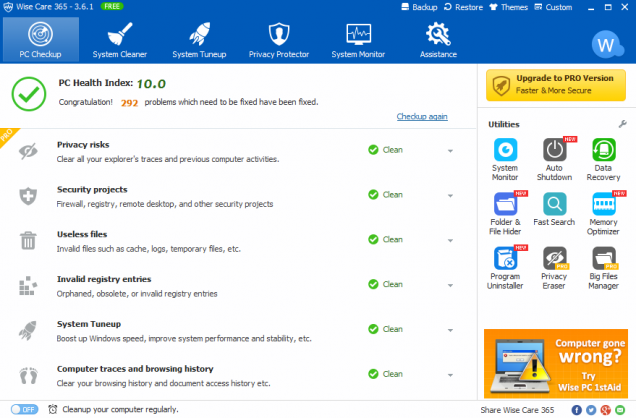Click the Security projects heading

tap(92, 189)
